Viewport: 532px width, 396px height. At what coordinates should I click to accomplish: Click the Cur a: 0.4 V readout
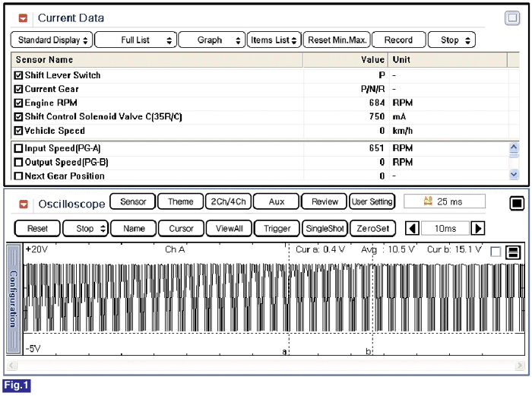[x=320, y=250]
